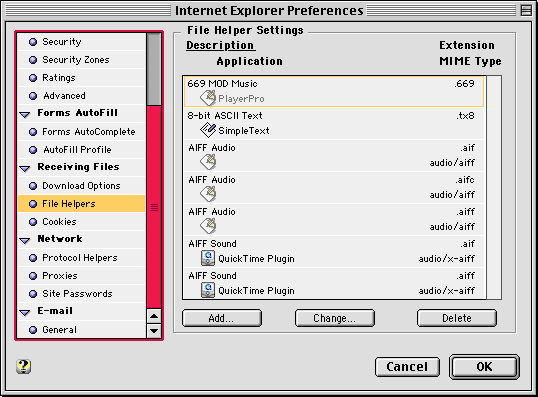Click the Application column header

tap(249, 61)
